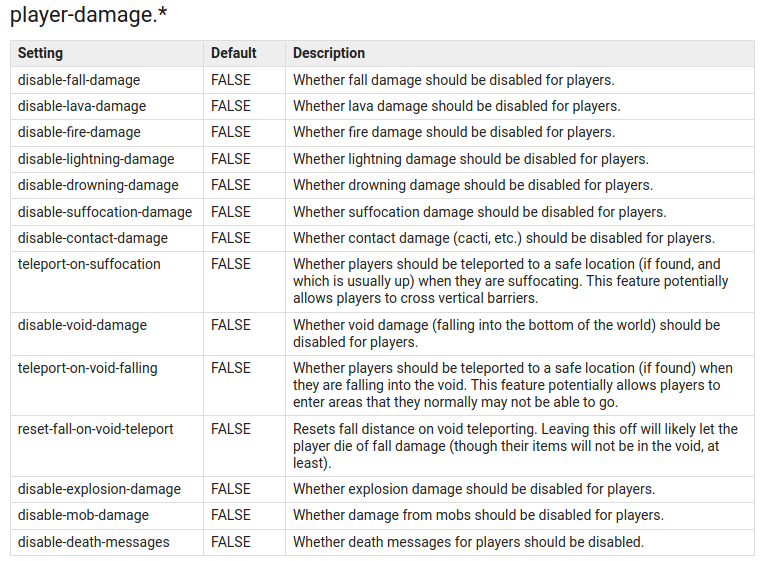Click the description of disable-death-messages

click(x=468, y=542)
